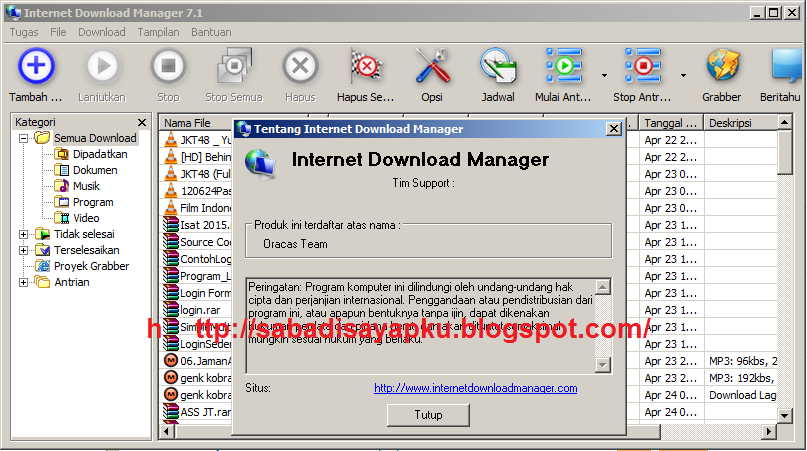Open the Jadwal scheduler icon
The width and height of the screenshot is (807, 451).
point(498,66)
